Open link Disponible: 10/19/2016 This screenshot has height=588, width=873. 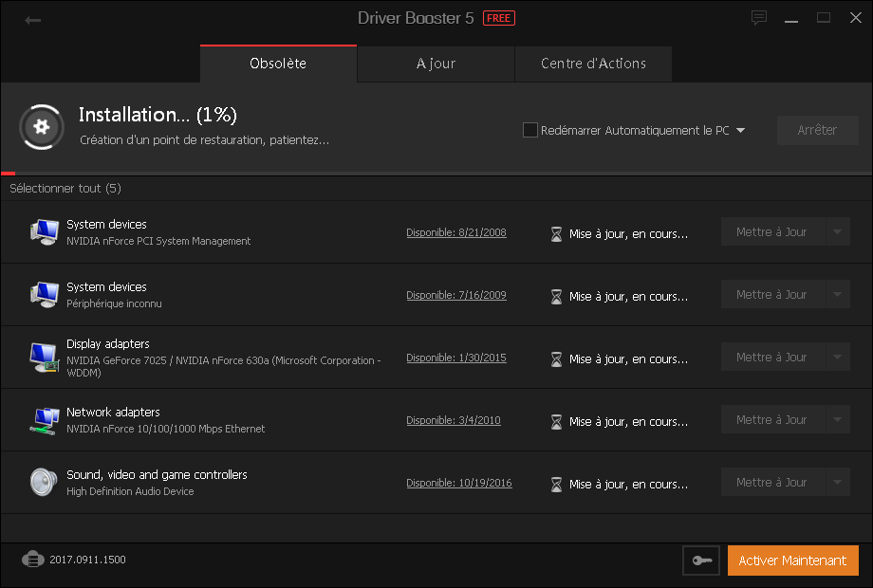pyautogui.click(x=458, y=483)
